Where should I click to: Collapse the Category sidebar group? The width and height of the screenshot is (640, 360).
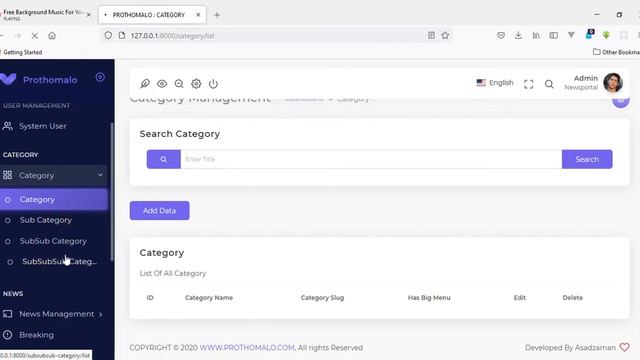[x=53, y=175]
